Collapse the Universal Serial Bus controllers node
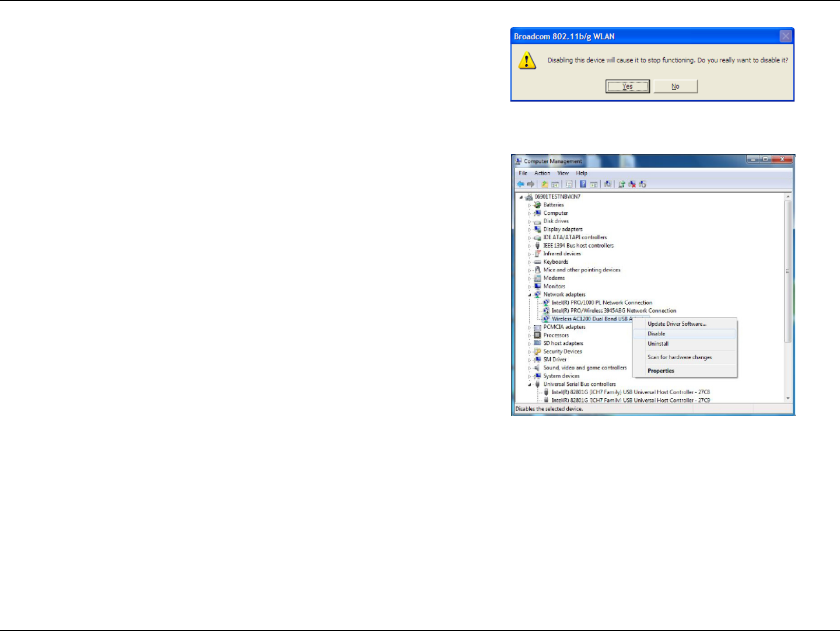 [x=530, y=385]
